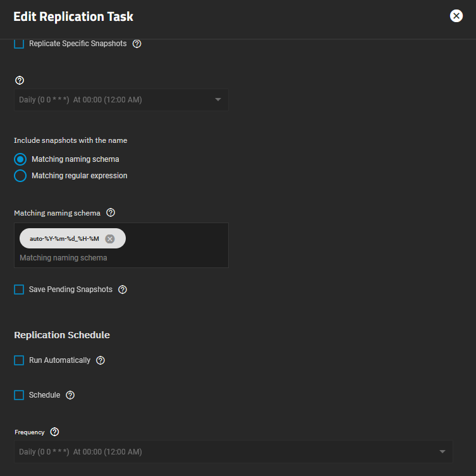Screen dimensions: 476x476
Task: Show help tooltip for Matching naming schema field
Action: pos(111,213)
